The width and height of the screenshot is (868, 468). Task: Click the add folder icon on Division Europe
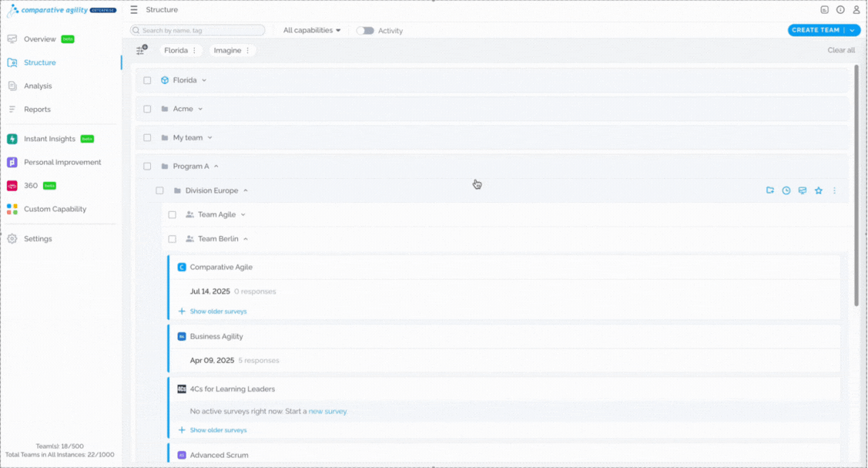(x=769, y=190)
